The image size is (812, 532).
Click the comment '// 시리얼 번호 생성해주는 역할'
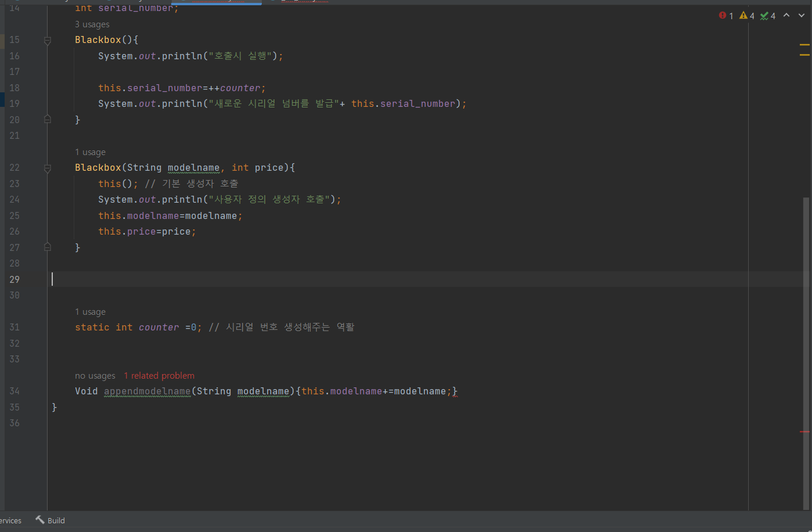pos(282,327)
